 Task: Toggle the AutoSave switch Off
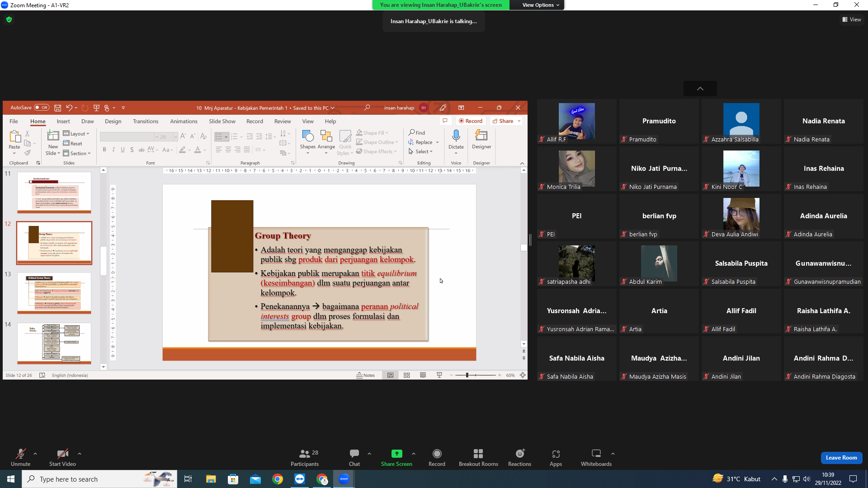tap(42, 108)
